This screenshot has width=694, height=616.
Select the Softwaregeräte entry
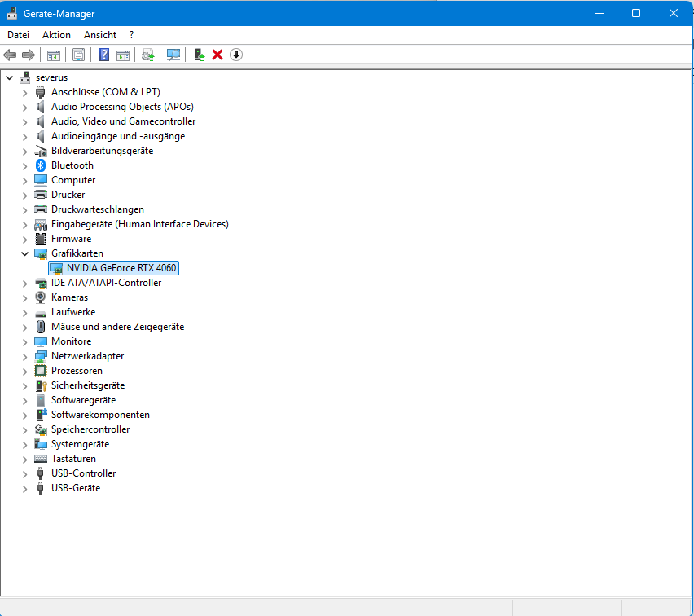pyautogui.click(x=83, y=400)
